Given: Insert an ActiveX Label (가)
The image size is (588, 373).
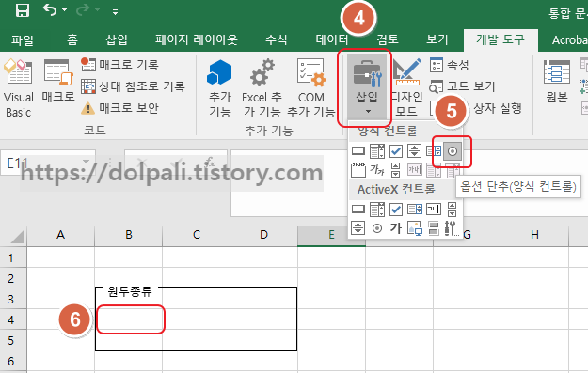Looking at the screenshot, I should pos(396,227).
